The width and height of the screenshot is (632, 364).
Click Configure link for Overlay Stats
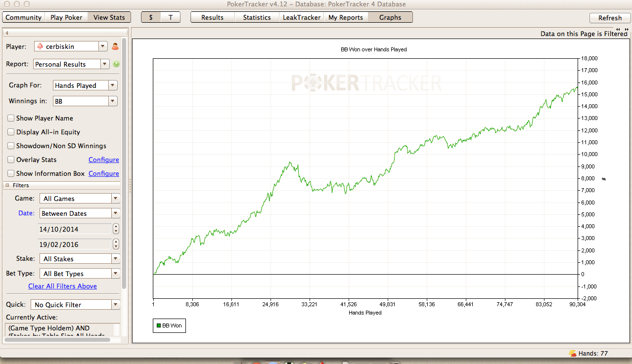(x=104, y=160)
